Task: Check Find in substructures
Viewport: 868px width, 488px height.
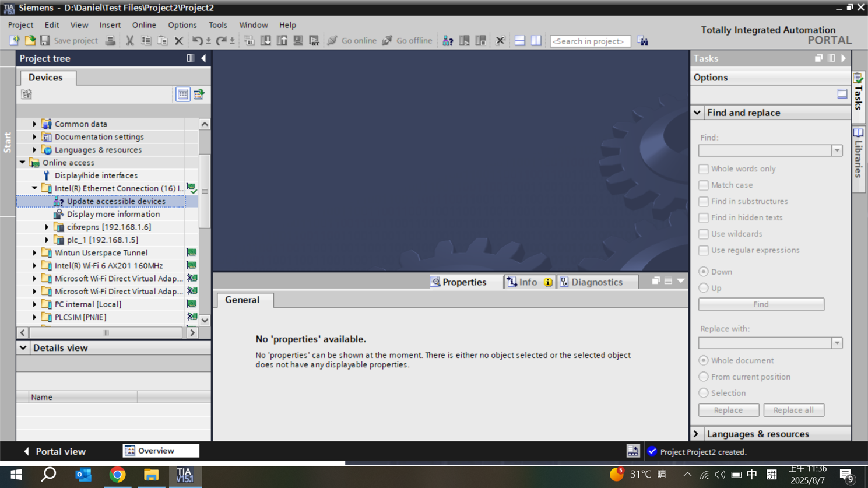Action: 704,201
